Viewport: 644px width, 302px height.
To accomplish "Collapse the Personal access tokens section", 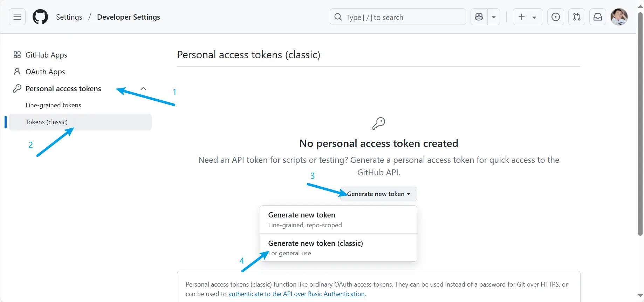I will [x=143, y=88].
